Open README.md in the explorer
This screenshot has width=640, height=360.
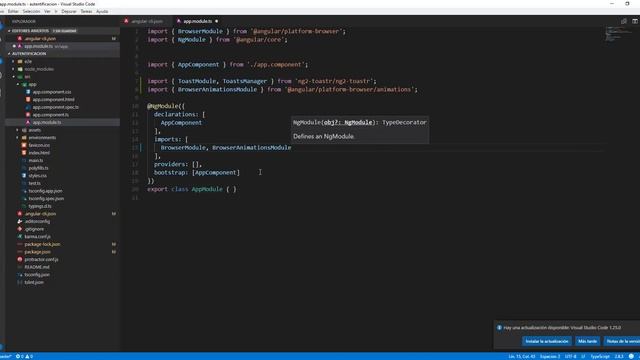click(36, 267)
